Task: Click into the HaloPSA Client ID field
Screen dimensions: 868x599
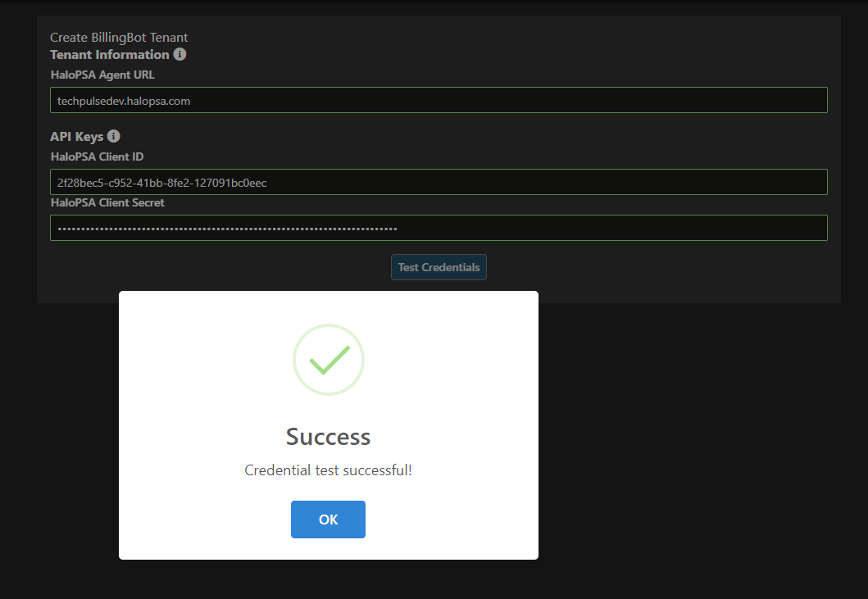Action: tap(439, 182)
